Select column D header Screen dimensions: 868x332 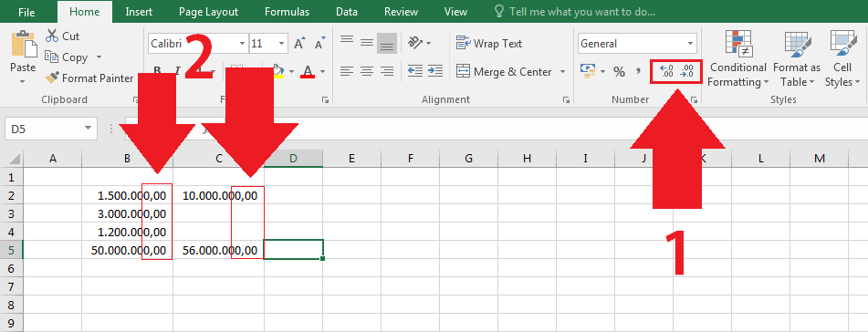pos(293,159)
